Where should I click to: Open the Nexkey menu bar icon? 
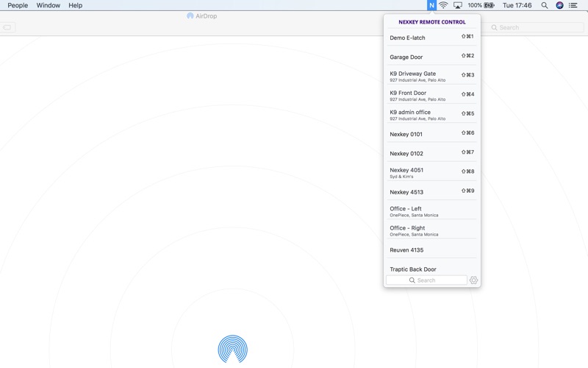click(431, 5)
